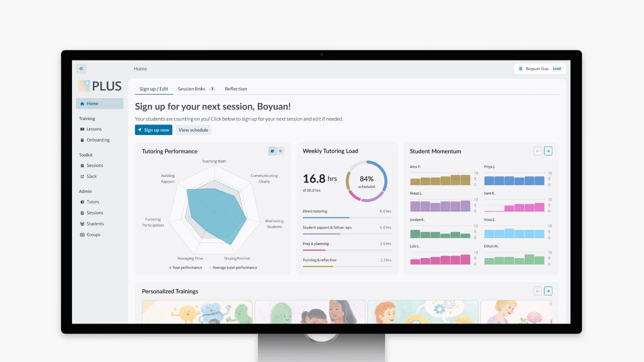This screenshot has height=362, width=644.
Task: Go to previous Personalized Trainings page
Action: click(538, 291)
